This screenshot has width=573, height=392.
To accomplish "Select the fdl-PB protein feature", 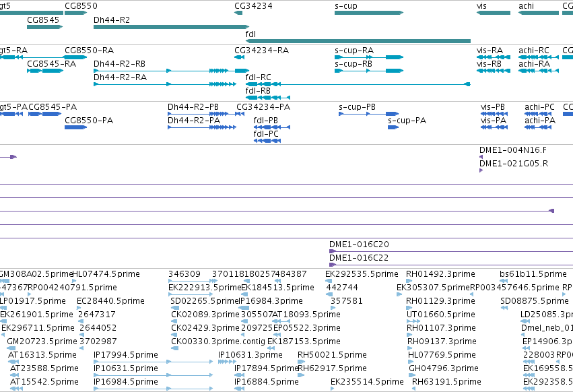I will (x=272, y=127).
